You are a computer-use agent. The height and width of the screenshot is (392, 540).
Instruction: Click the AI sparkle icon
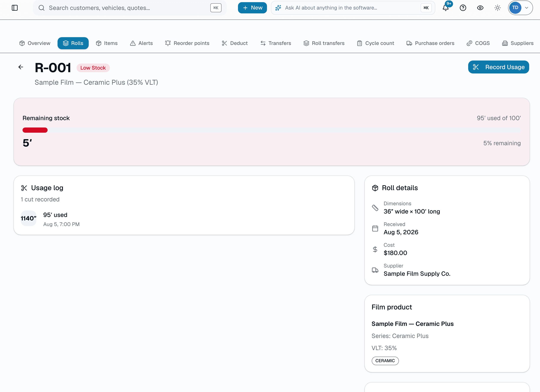point(278,8)
